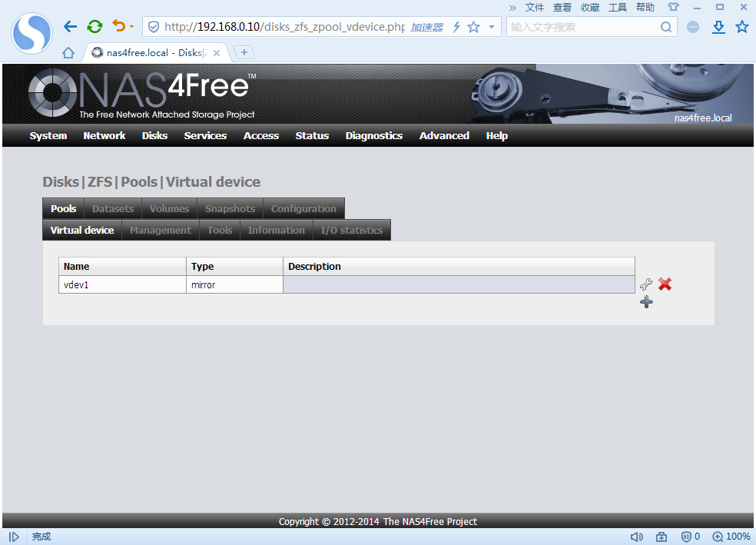Viewport: 756px width, 545px height.
Task: Click the orange undo arrow icon
Action: coord(118,25)
